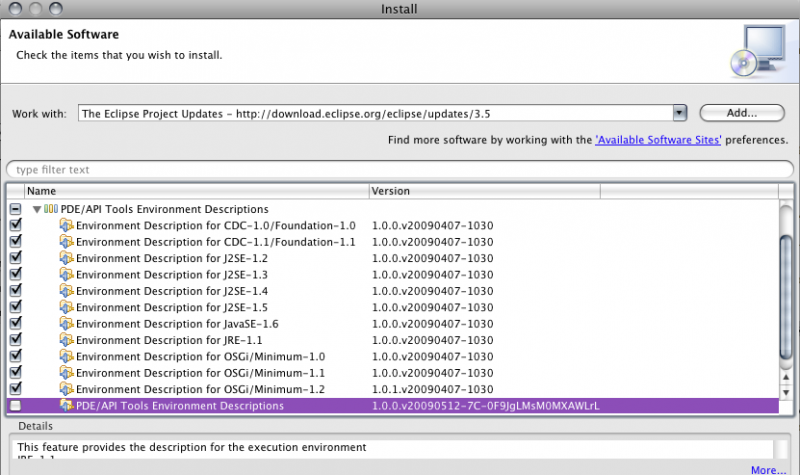Select Environment Description for CDC-1.0/Foundation-1.0 row
The width and height of the screenshot is (800, 475).
click(393, 226)
